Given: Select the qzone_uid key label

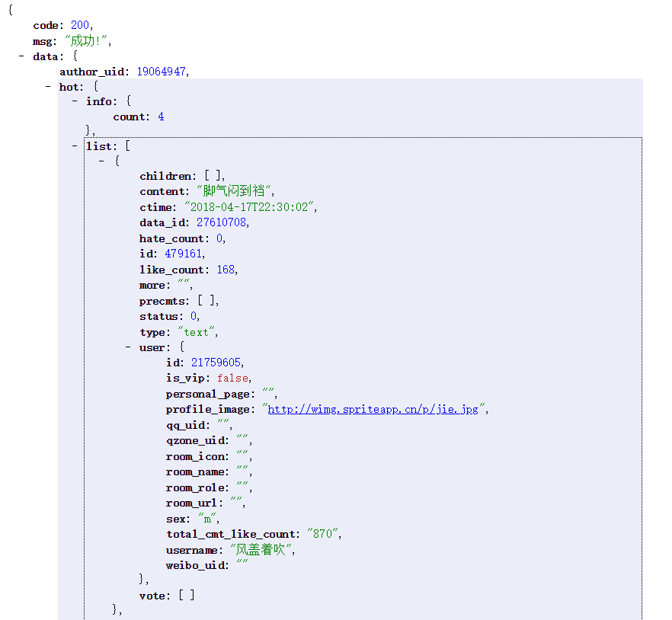Looking at the screenshot, I should coord(195,441).
